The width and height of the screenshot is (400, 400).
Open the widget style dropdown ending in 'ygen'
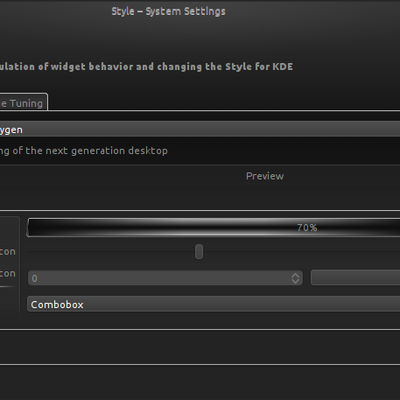(200, 129)
